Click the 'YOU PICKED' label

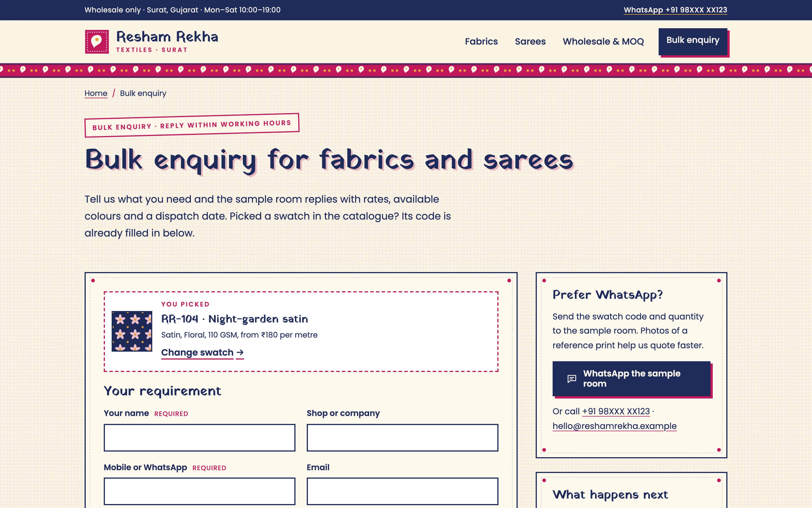(x=185, y=304)
